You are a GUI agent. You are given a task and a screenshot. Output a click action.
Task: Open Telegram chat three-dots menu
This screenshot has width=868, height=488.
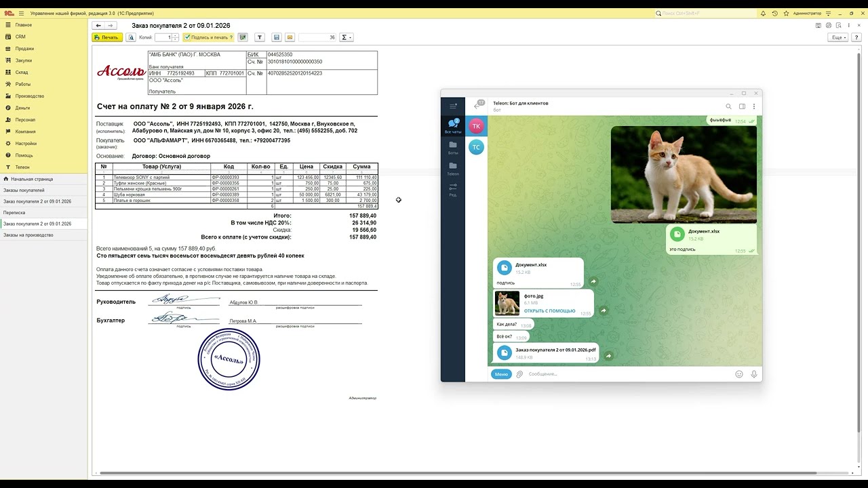[x=754, y=106]
